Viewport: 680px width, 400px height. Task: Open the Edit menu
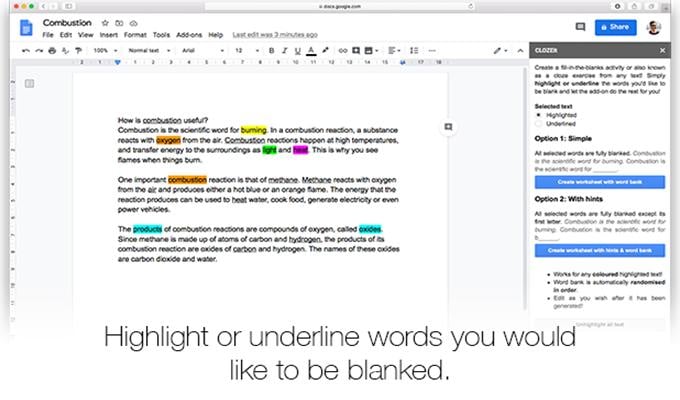point(66,35)
